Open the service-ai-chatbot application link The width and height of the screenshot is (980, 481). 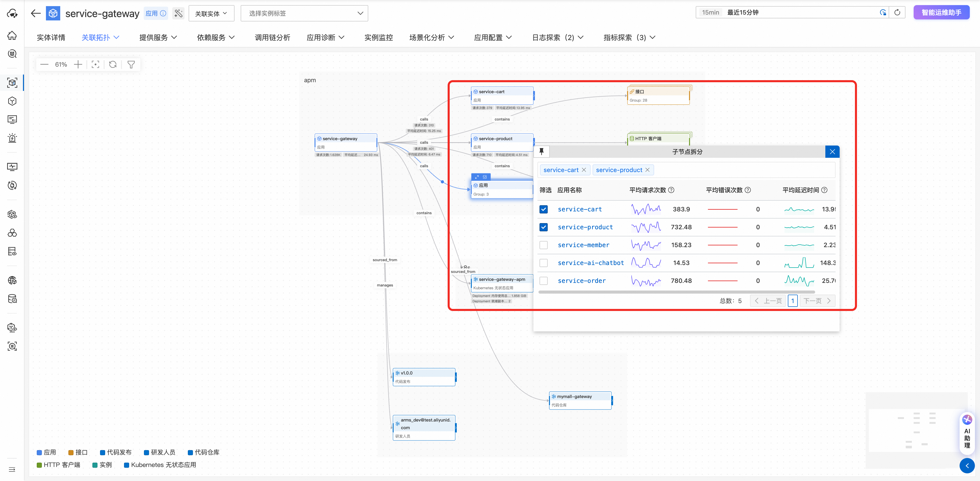click(x=591, y=263)
